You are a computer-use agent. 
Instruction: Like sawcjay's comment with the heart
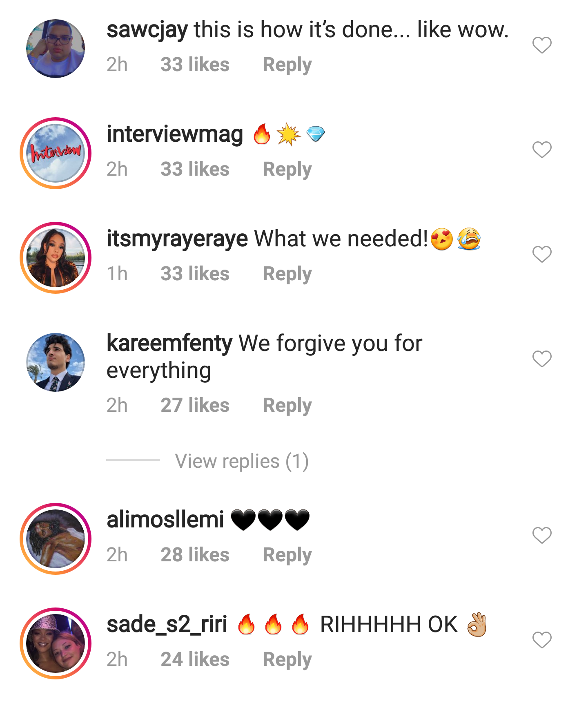(542, 45)
